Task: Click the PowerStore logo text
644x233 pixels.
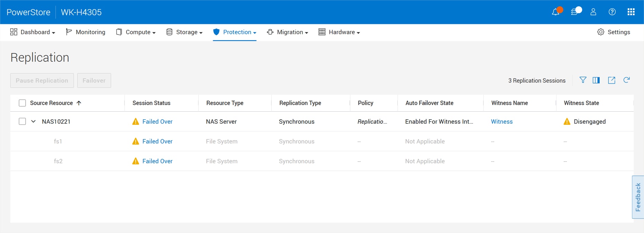Action: 28,12
